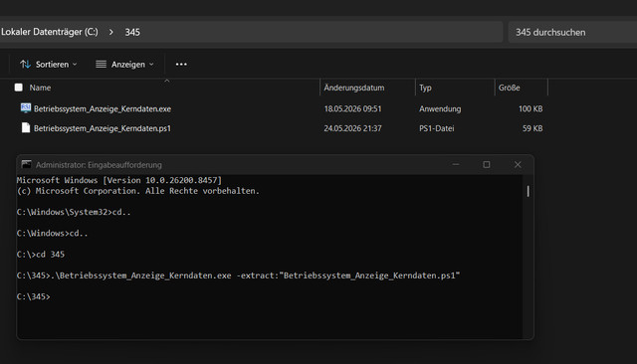Click the Lokaler Datenträger (C:) breadcrumb

(49, 32)
